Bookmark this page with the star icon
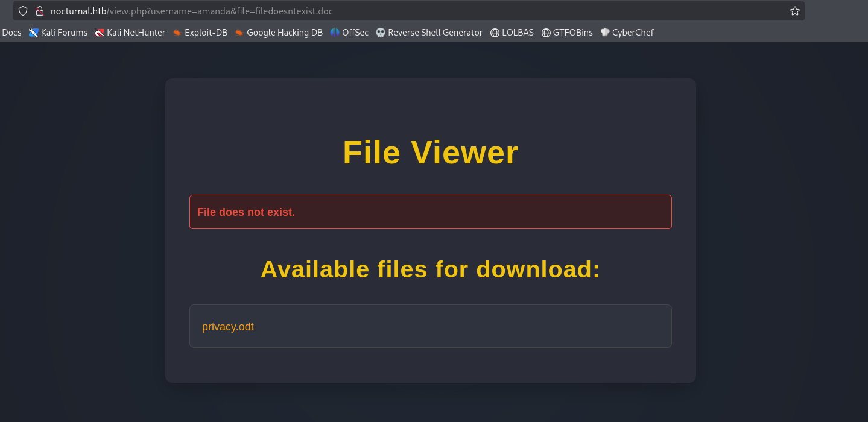 tap(794, 11)
